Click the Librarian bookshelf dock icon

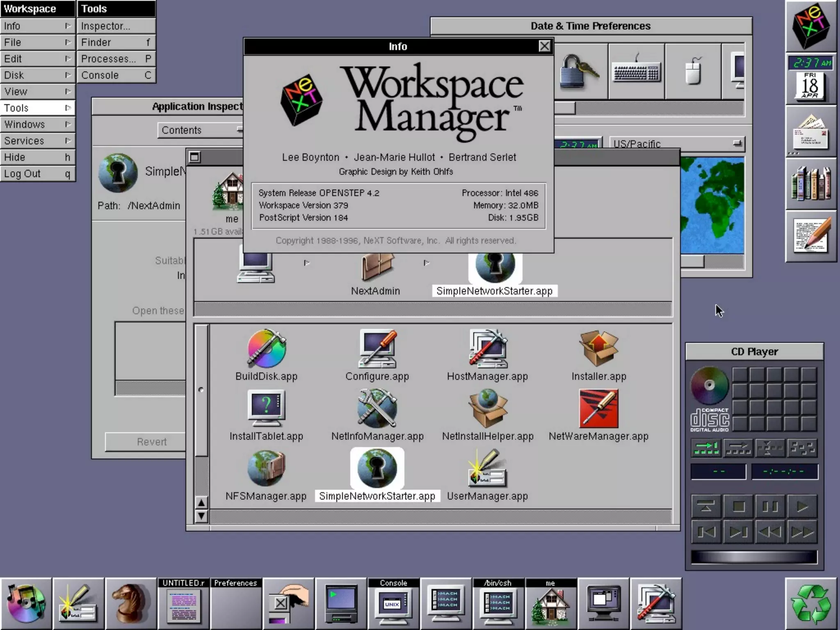[810, 184]
